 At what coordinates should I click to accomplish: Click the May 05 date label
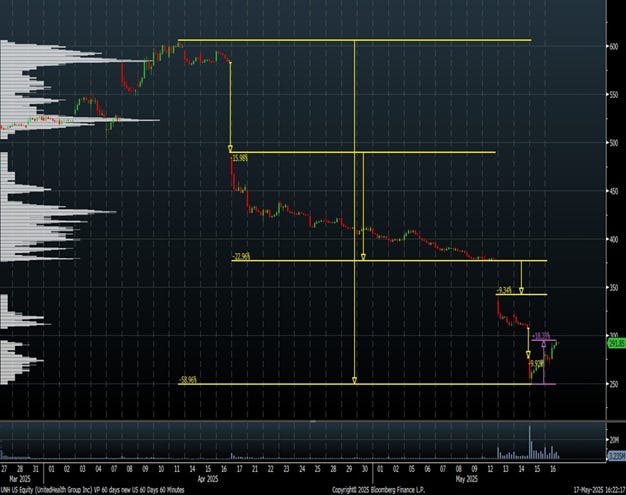pyautogui.click(x=412, y=469)
